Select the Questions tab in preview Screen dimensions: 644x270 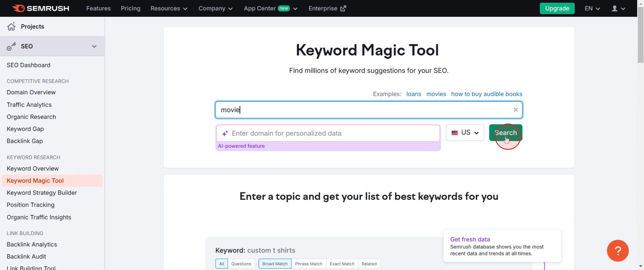coord(241,264)
